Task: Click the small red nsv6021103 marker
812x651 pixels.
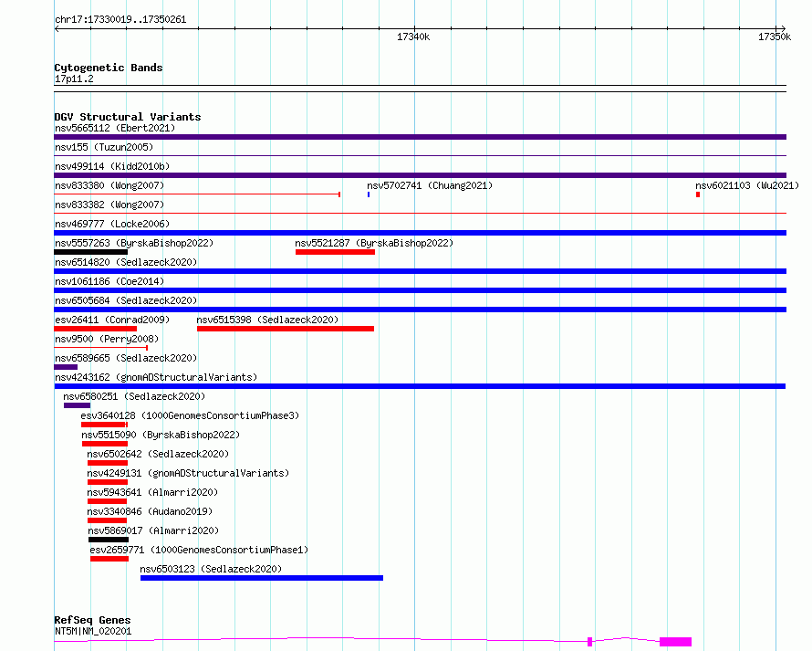Action: pyautogui.click(x=698, y=194)
